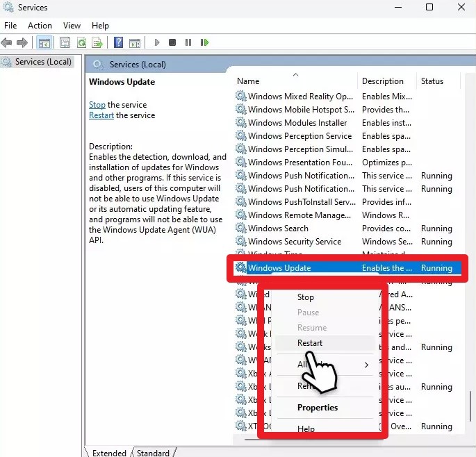Click the Stop Service square icon
The image size is (476, 457).
coord(172,42)
